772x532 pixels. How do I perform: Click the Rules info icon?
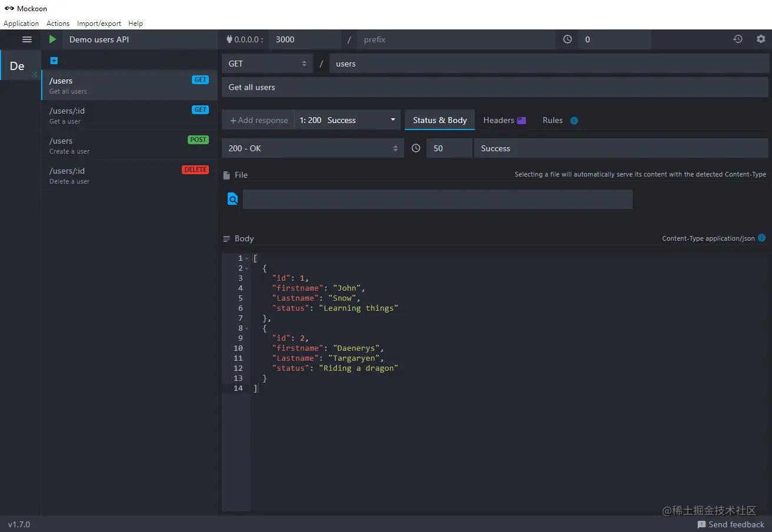[x=574, y=121]
